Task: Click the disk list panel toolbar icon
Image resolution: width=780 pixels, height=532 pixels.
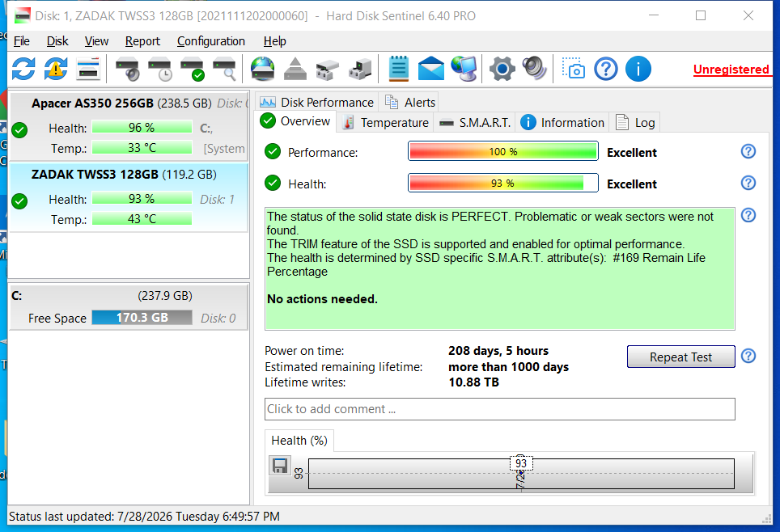Action: pos(88,69)
